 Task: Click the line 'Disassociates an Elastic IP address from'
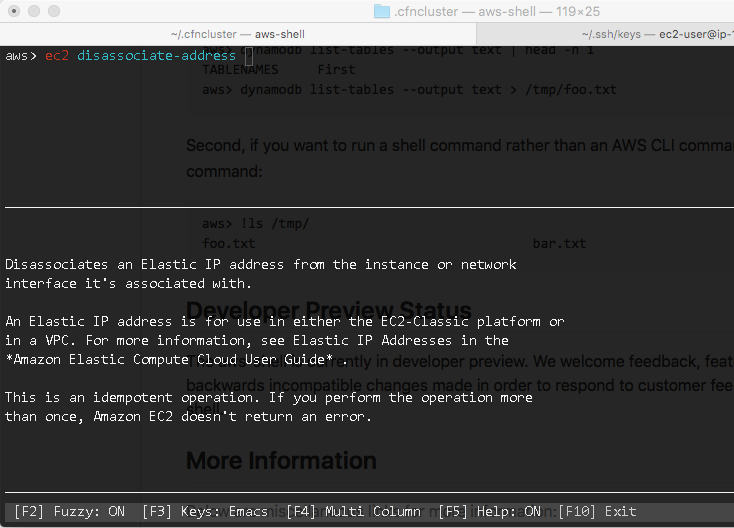click(261, 264)
